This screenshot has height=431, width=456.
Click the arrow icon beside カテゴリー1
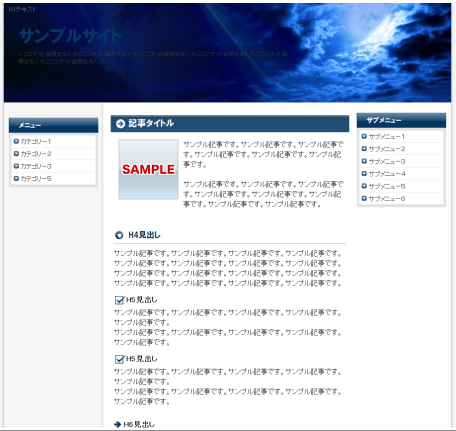coord(16,141)
